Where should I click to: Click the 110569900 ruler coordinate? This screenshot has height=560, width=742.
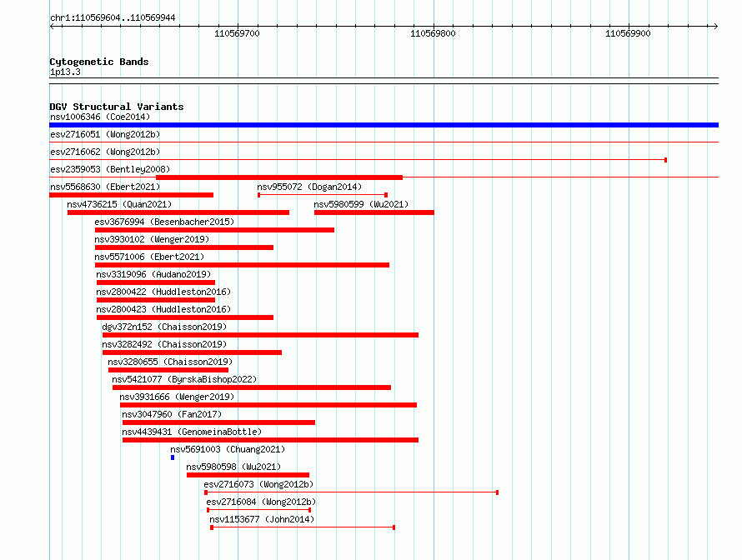(628, 33)
